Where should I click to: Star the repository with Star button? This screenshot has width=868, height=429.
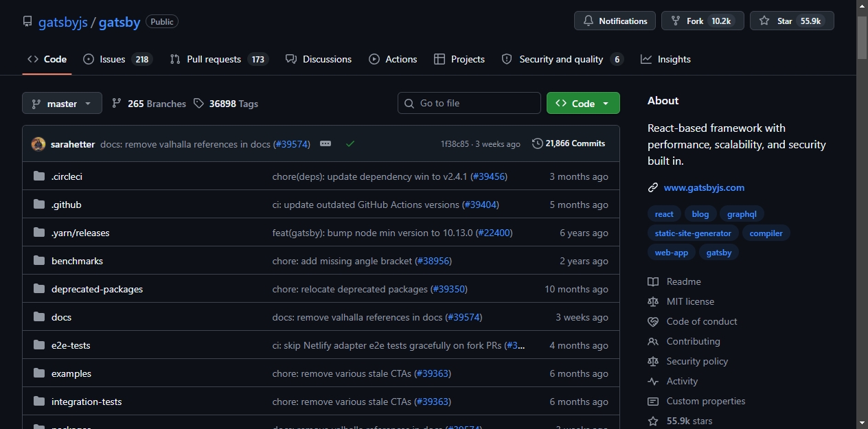pos(792,21)
